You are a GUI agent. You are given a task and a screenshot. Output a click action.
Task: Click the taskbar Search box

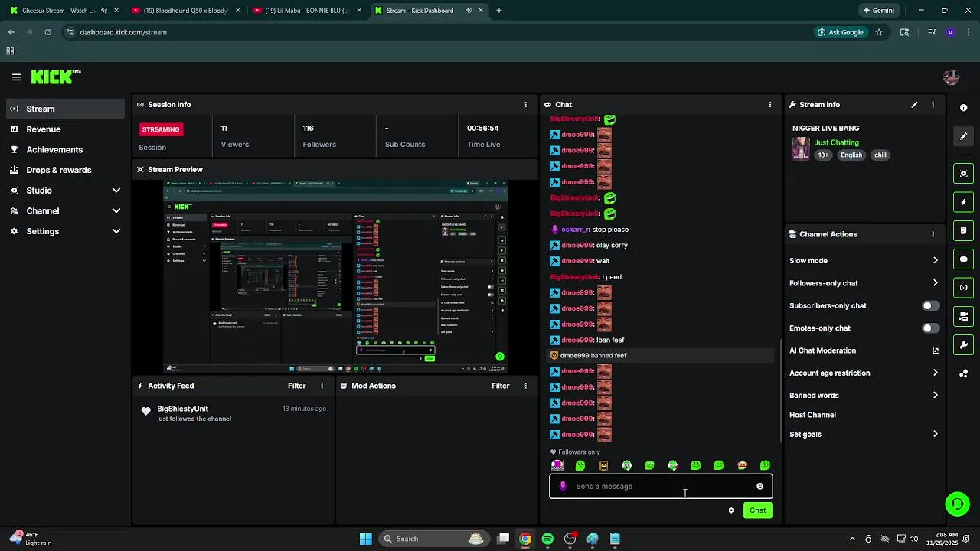[x=433, y=539]
